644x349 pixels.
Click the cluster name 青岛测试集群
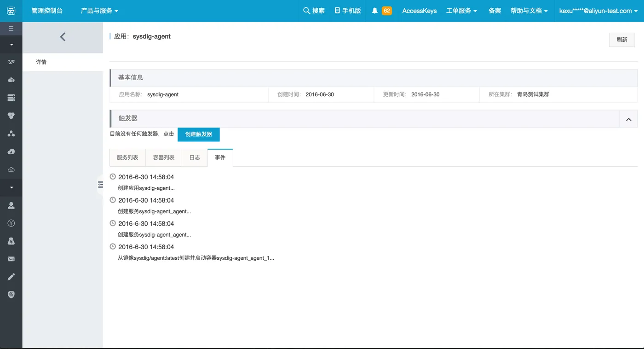(x=533, y=94)
